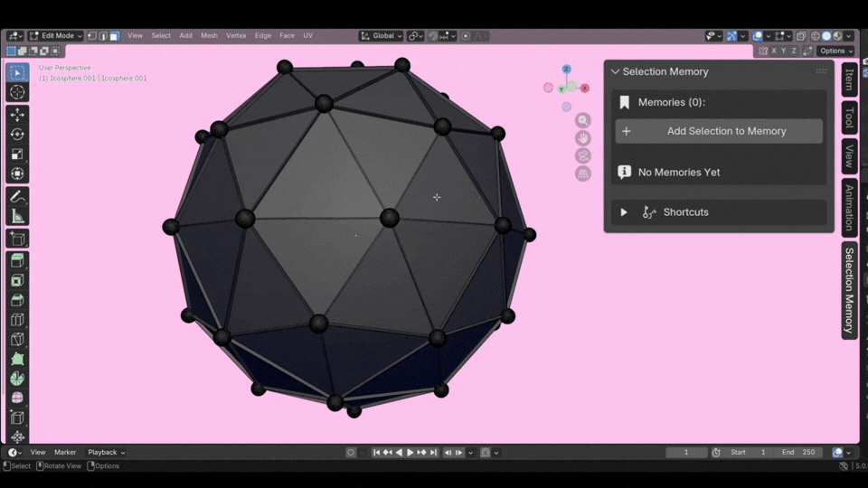Toggle Z axis mesh symmetry

coord(793,51)
